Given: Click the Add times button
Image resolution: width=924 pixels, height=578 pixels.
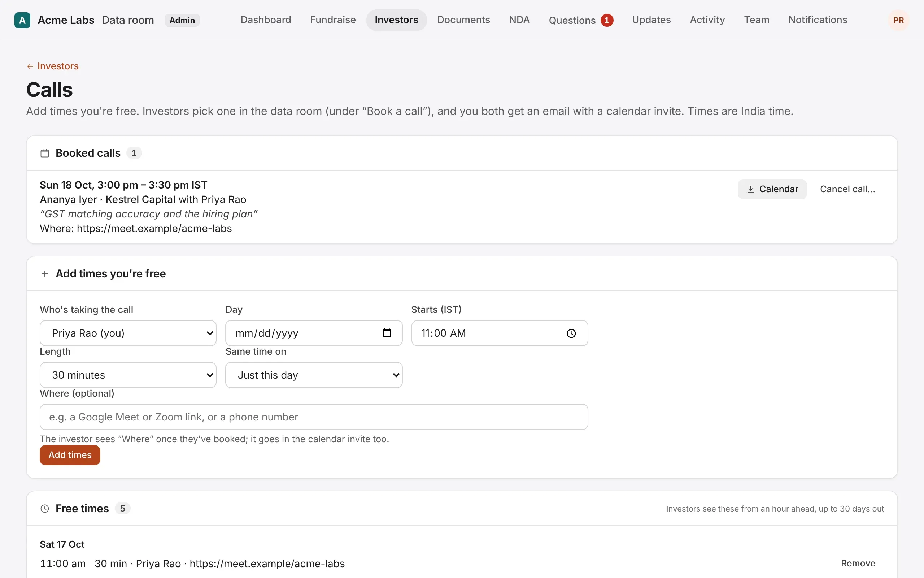Looking at the screenshot, I should pos(70,455).
